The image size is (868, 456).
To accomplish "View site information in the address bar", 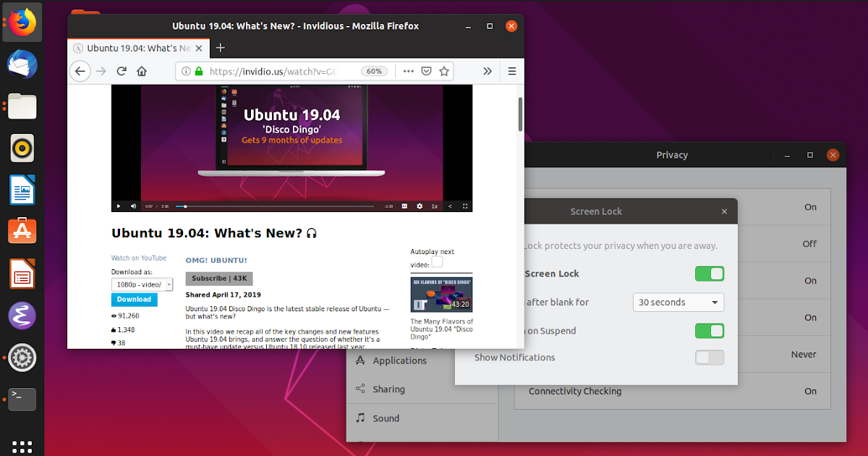I will click(x=185, y=71).
